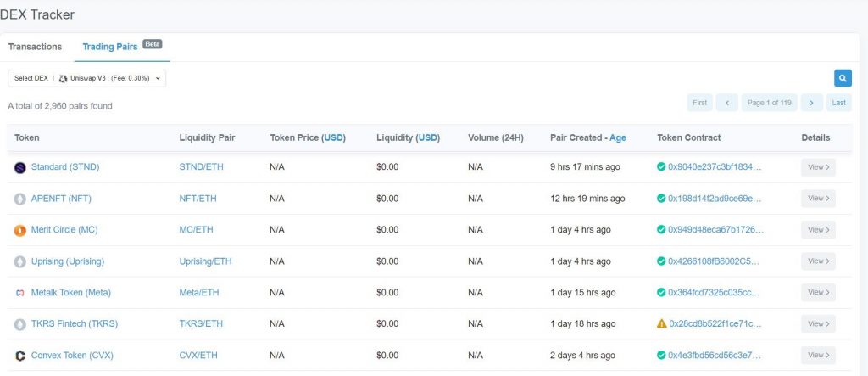Image resolution: width=868 pixels, height=376 pixels.
Task: Open contract address 0x4266108fB6002C5
Action: (714, 261)
